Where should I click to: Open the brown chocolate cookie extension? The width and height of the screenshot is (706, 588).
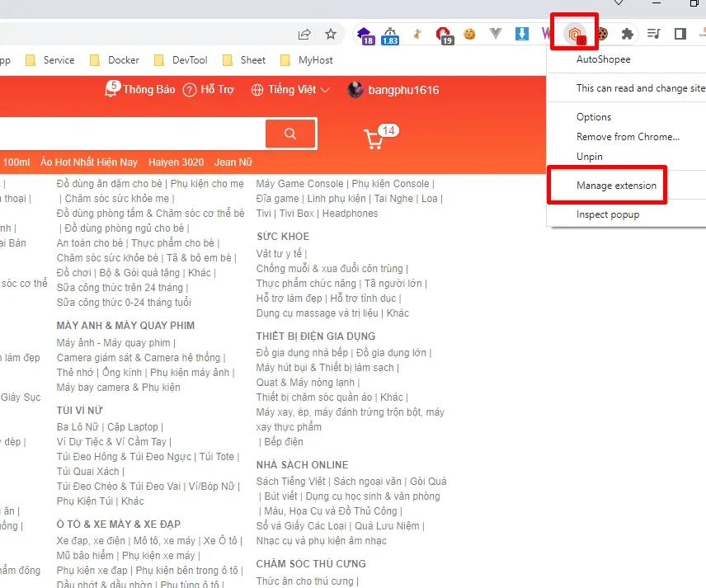click(602, 34)
